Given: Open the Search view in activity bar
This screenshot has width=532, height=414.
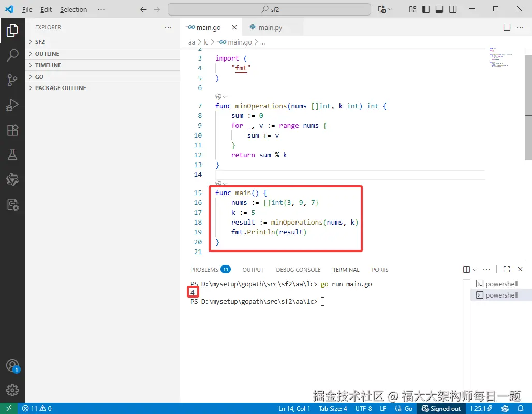Looking at the screenshot, I should (12, 55).
